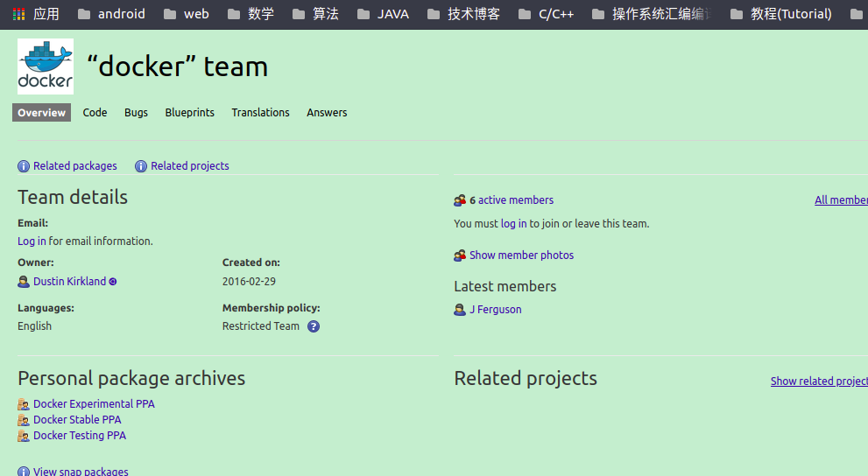Click the 2016-02-29 creation date
Image resolution: width=868 pixels, height=476 pixels.
[249, 282]
